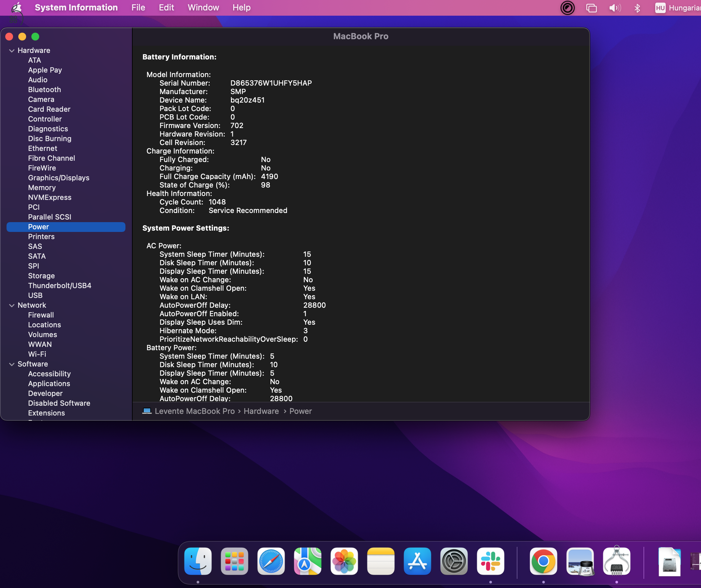The image size is (701, 588).
Task: Select Extensions in the sidebar
Action: coord(46,413)
